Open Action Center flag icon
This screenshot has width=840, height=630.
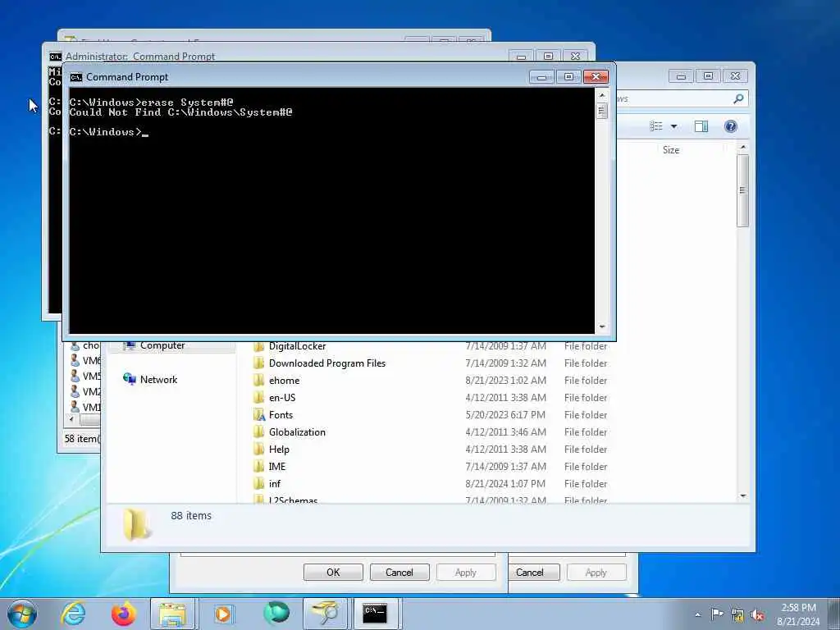pos(716,614)
